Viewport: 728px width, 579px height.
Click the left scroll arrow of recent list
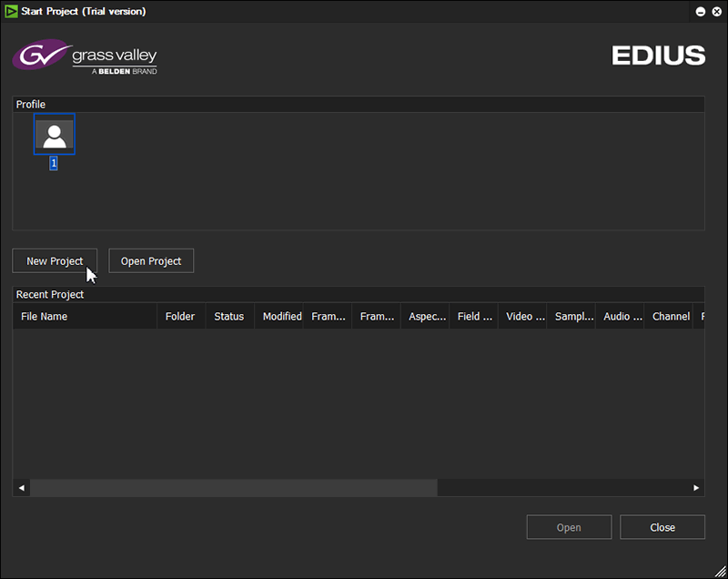(x=21, y=488)
